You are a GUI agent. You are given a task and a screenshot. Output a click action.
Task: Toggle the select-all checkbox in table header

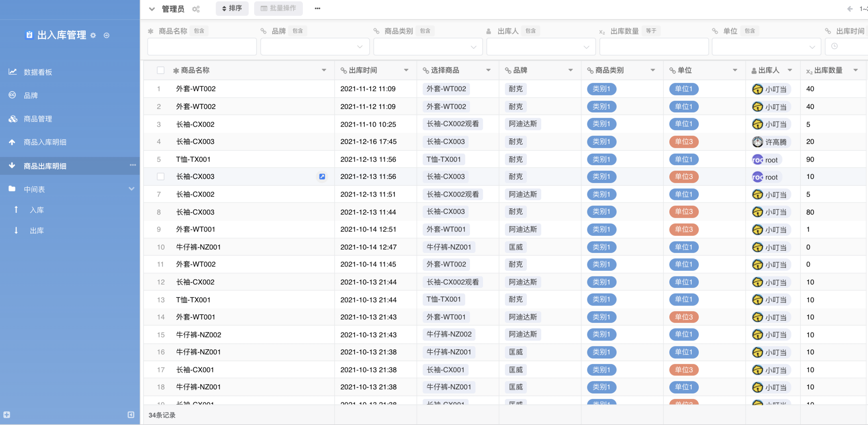tap(161, 70)
